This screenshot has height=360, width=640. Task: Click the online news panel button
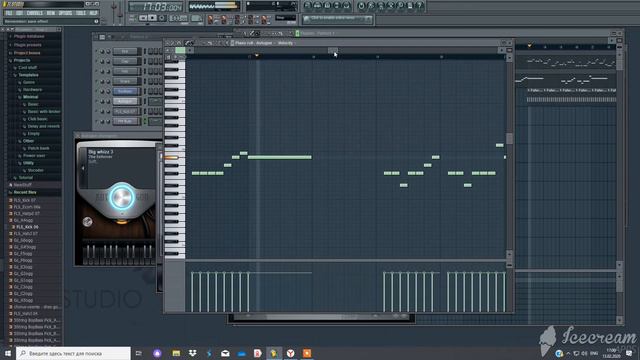(x=338, y=19)
